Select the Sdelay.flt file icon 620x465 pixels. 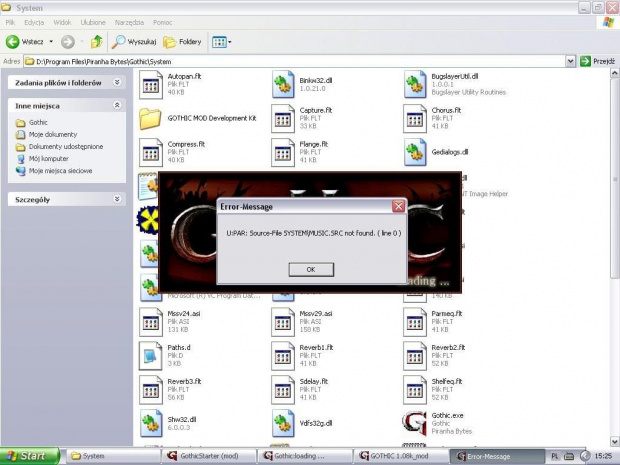(283, 390)
